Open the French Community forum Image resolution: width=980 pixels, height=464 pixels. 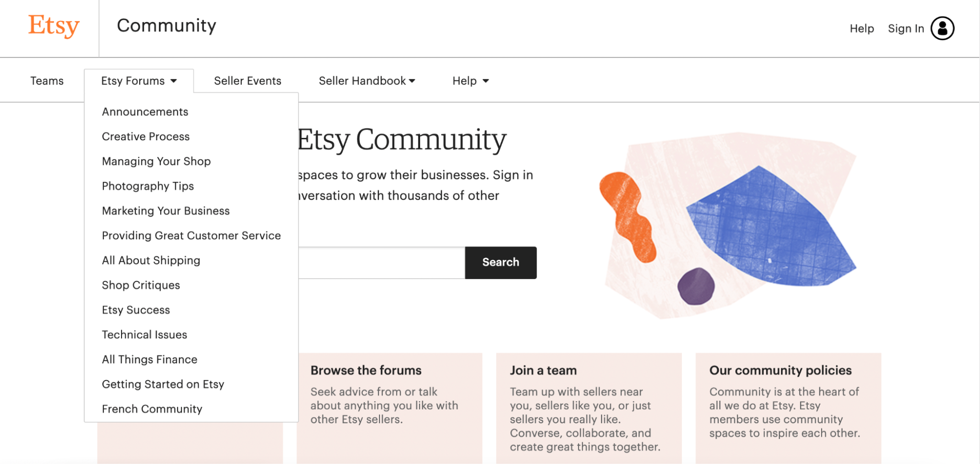tap(151, 409)
